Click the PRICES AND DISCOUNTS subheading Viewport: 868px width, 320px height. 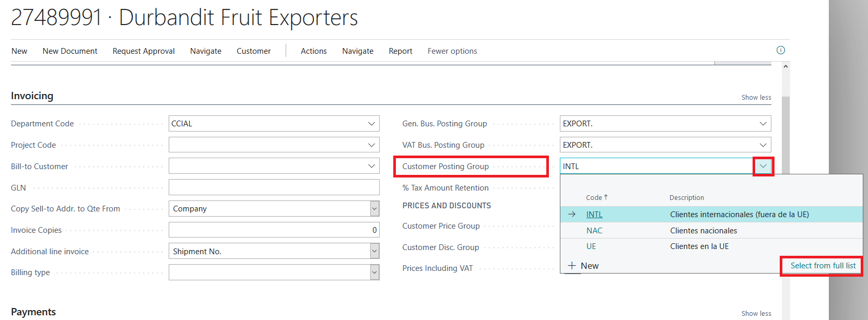[447, 206]
